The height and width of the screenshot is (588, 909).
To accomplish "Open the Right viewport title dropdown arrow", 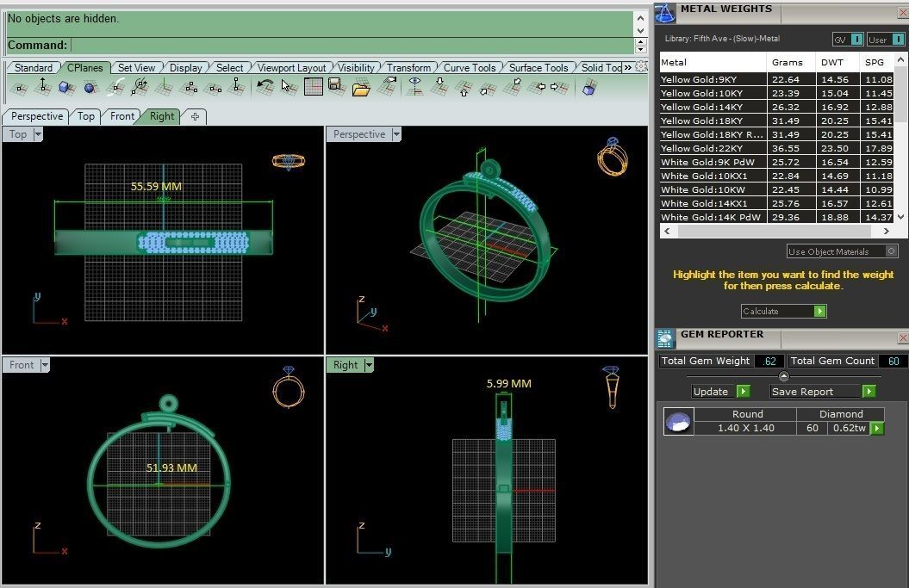I will click(369, 365).
